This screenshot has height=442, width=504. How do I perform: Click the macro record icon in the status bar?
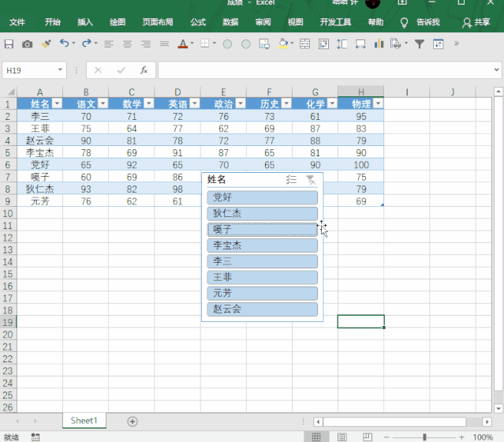35,436
